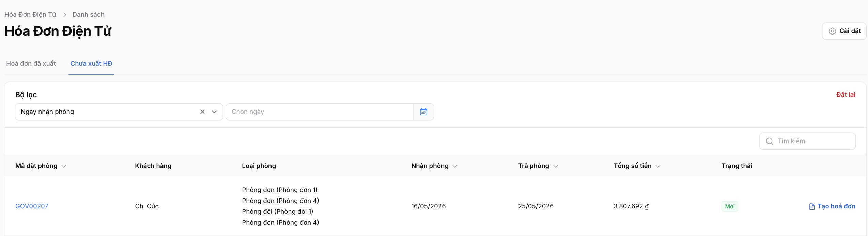The height and width of the screenshot is (236, 868).
Task: Click the create invoice document icon
Action: [x=812, y=206]
